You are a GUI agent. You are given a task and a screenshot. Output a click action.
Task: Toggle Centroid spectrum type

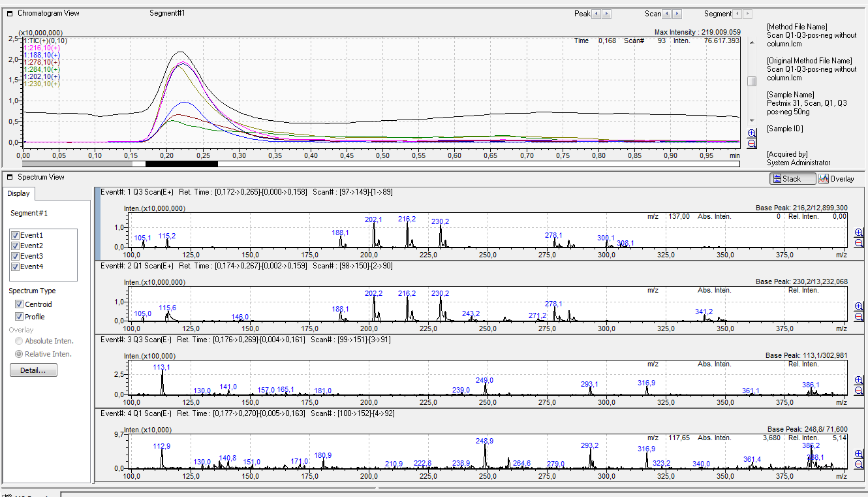20,304
